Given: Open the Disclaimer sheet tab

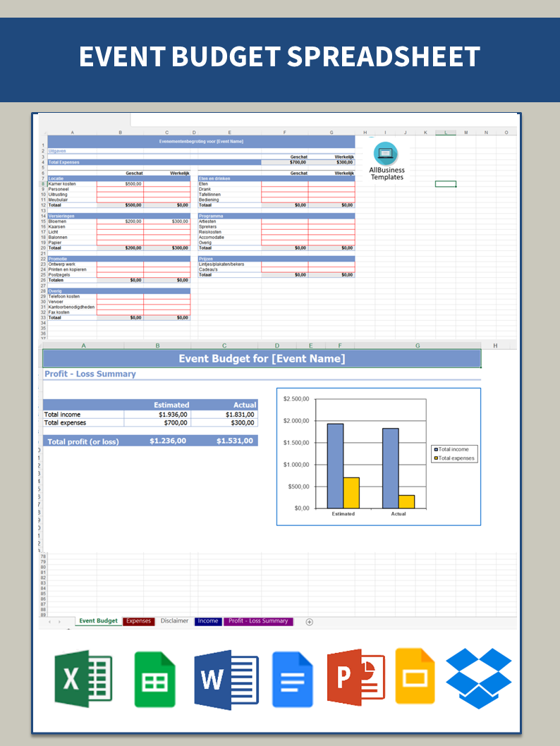Looking at the screenshot, I should 174,621.
